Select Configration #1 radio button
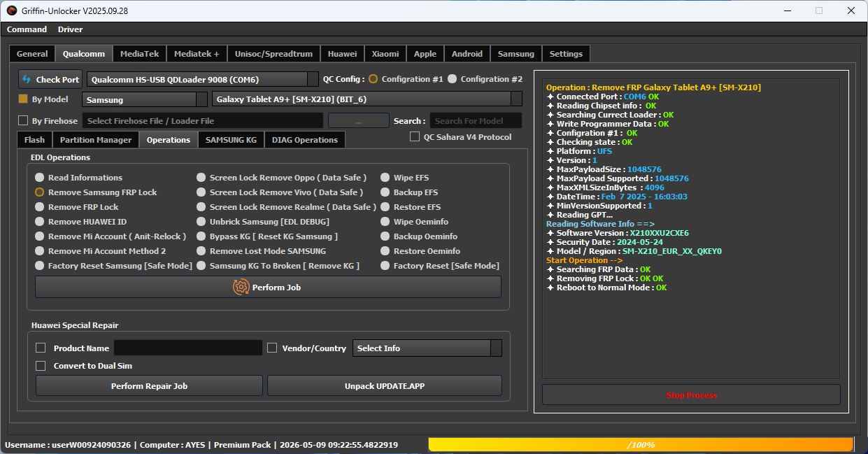 pyautogui.click(x=373, y=79)
